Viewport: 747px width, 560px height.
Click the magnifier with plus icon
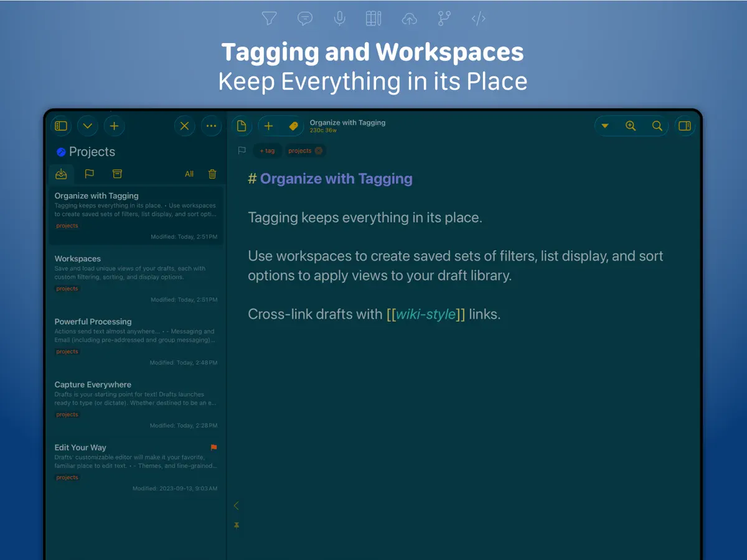coord(631,126)
